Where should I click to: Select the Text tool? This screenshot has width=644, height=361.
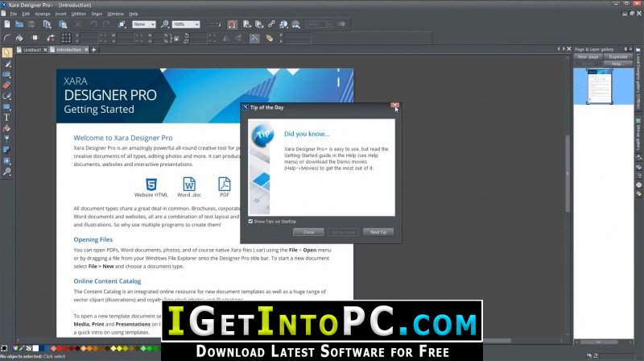pos(6,118)
